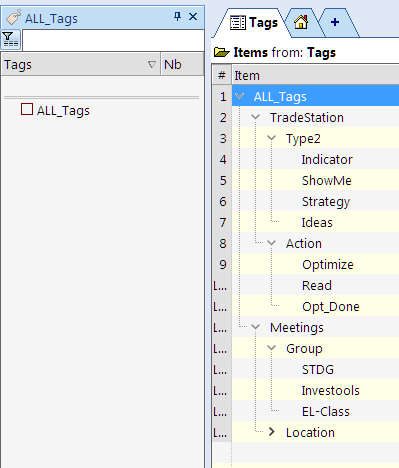Viewport: 399px width, 468px height.
Task: Click the filter text field in tags pane
Action: point(113,40)
